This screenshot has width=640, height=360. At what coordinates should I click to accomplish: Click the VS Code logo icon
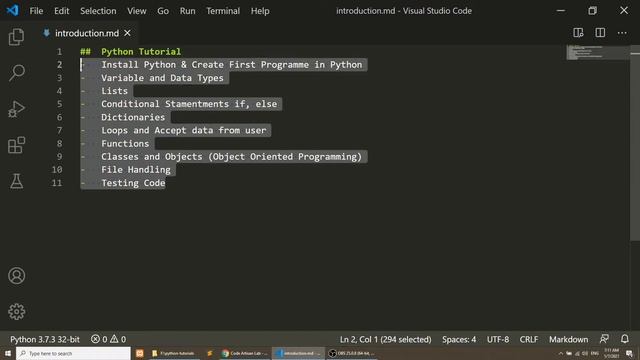click(12, 10)
